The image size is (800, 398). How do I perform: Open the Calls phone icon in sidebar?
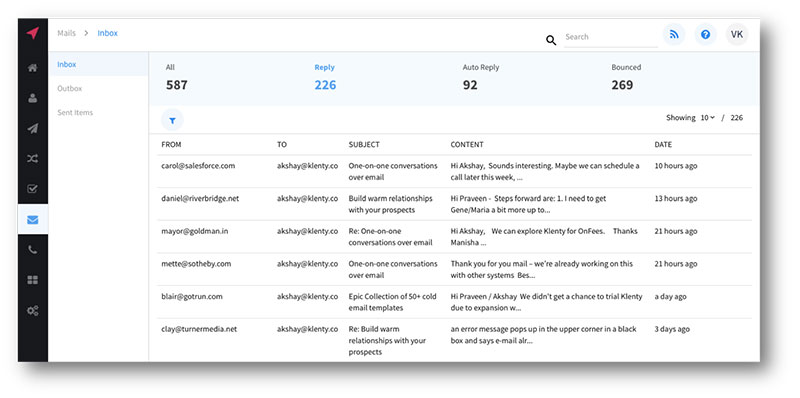(x=33, y=250)
